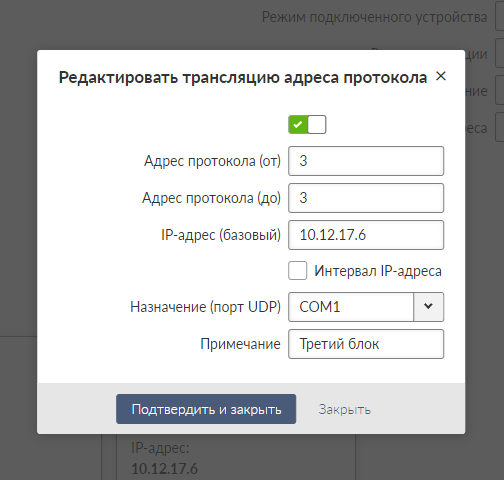The width and height of the screenshot is (504, 480).
Task: Click the background Режим подключенного устройства label
Action: coord(374,17)
